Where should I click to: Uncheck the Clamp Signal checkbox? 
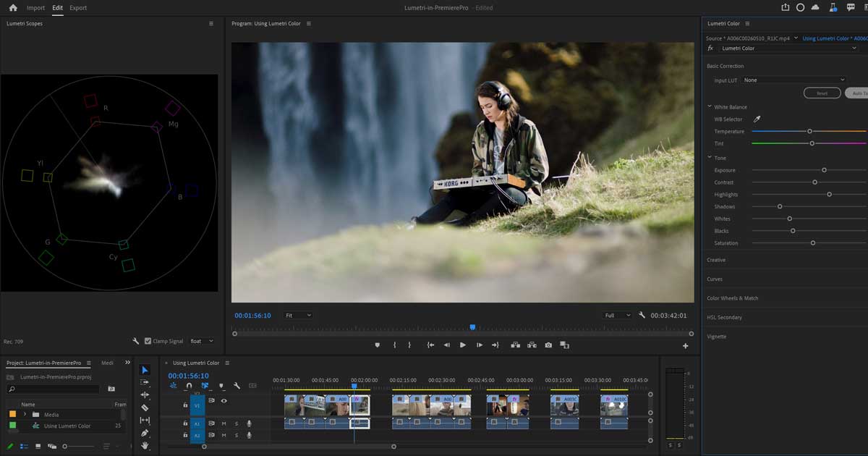[148, 341]
